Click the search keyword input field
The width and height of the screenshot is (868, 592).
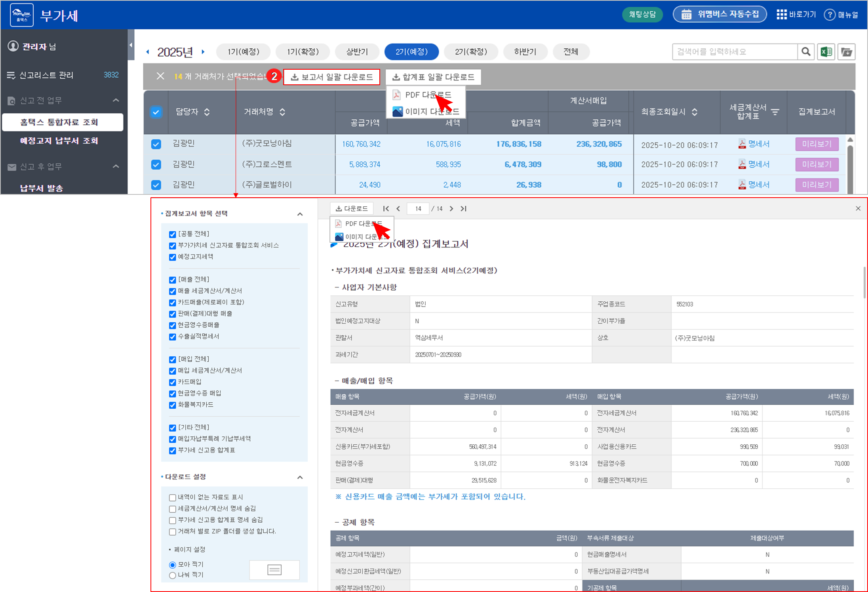[734, 52]
